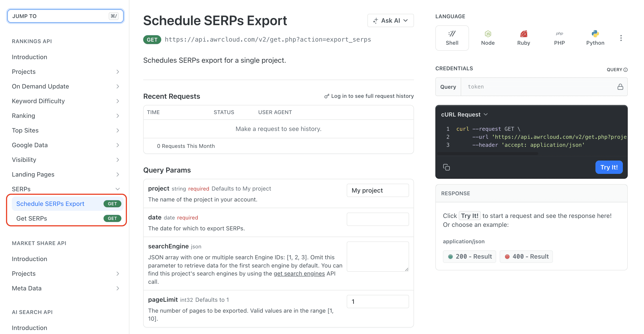Copy the cURL request snippet
The image size is (644, 334).
coord(447,167)
